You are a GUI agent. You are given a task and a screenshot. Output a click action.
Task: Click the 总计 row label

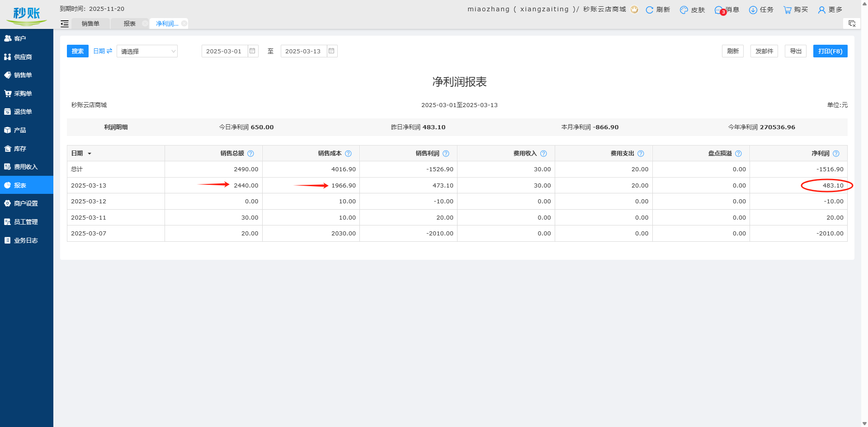point(77,169)
